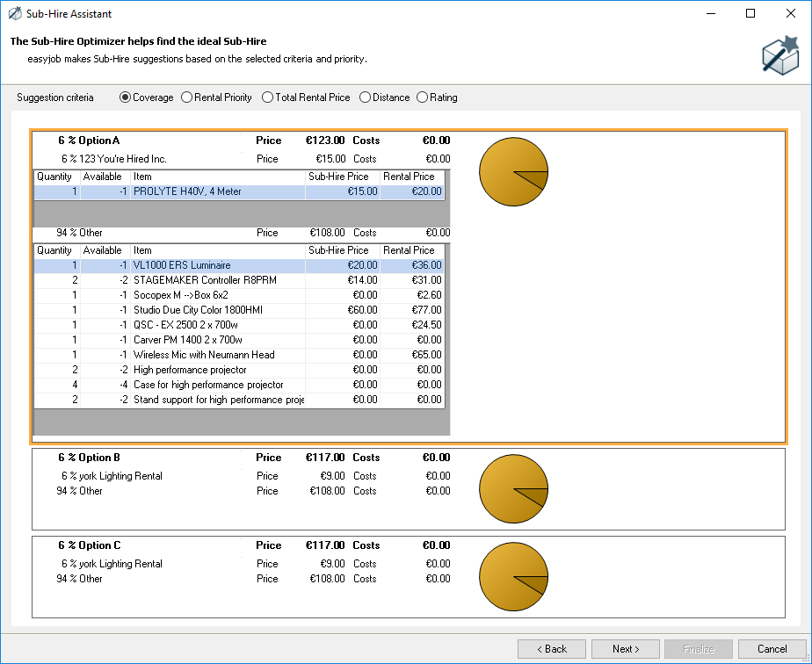
Task: Select PROLYTE H40V, 4 Meter row
Action: click(187, 191)
